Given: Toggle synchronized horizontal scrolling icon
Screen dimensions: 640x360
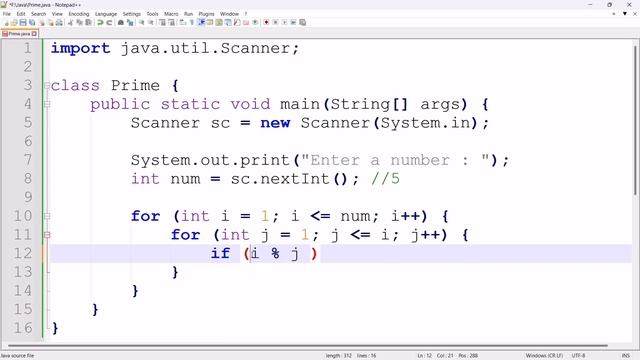Looking at the screenshot, I should tap(171, 22).
